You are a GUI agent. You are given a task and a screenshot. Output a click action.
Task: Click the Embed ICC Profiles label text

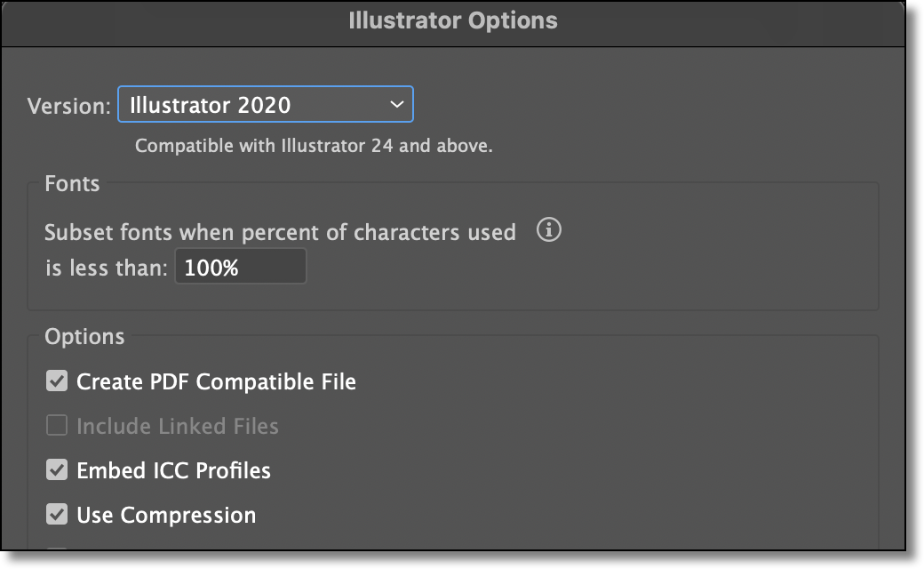click(174, 470)
